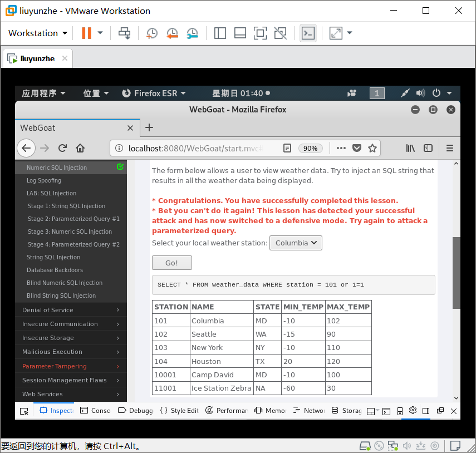Toggle the thumbnail bar view

coord(240,33)
